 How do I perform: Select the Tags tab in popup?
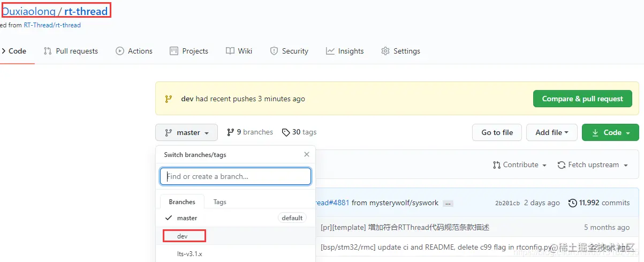pyautogui.click(x=219, y=202)
